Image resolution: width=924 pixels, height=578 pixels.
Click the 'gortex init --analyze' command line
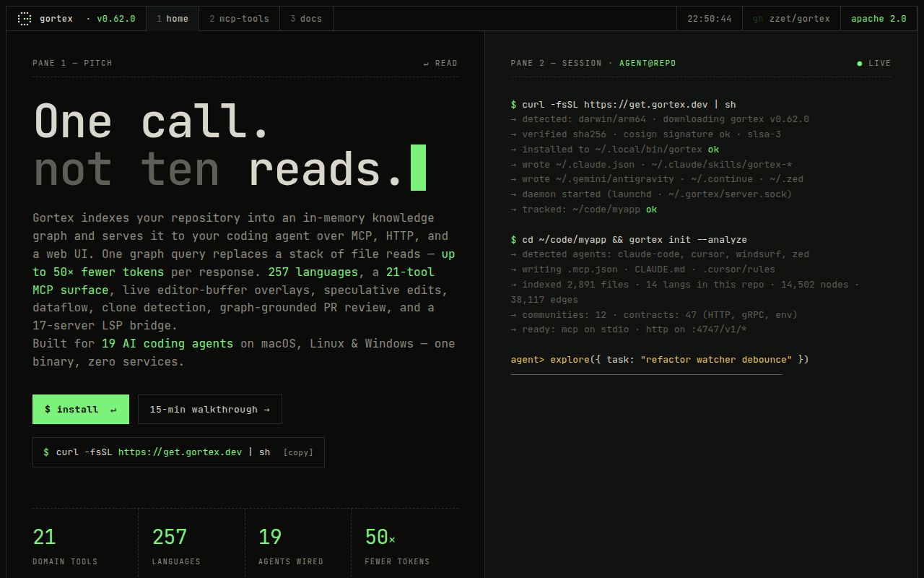point(629,239)
